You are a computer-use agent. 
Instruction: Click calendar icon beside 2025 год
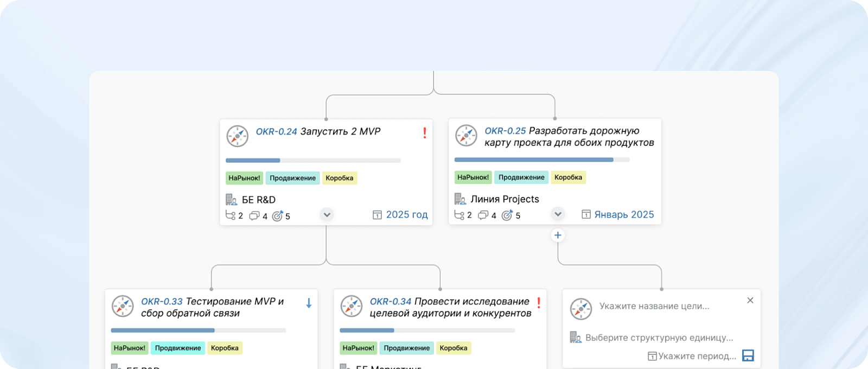tap(377, 215)
